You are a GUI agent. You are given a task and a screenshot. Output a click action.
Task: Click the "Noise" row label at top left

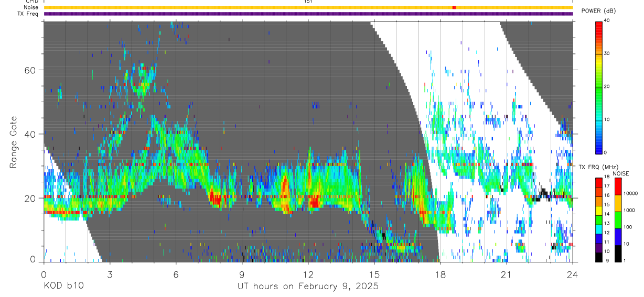pos(31,7)
